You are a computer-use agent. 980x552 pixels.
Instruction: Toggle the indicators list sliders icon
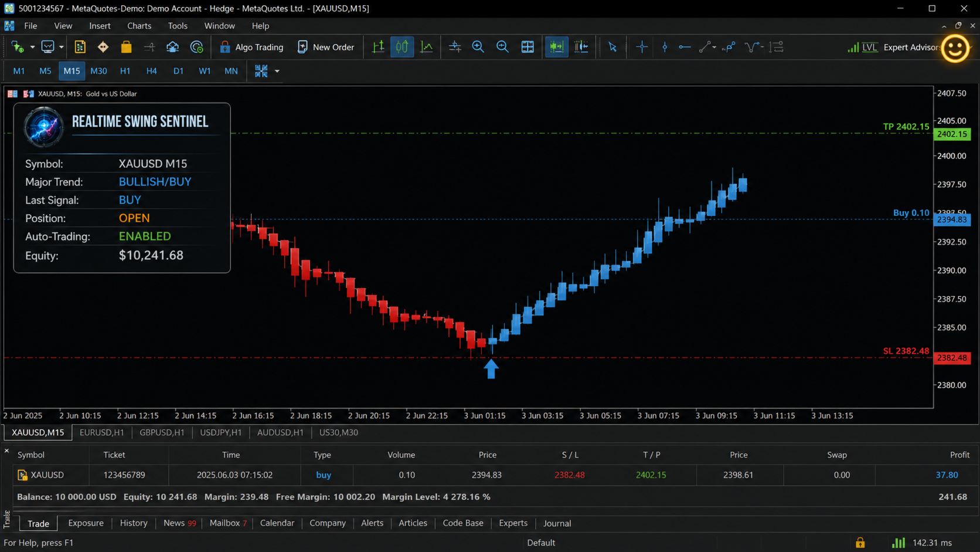click(455, 47)
